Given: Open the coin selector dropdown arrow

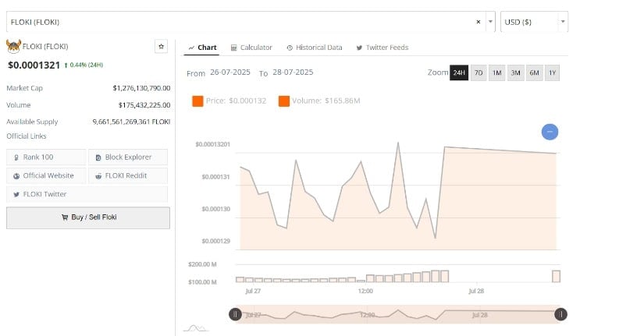Looking at the screenshot, I should point(490,22).
